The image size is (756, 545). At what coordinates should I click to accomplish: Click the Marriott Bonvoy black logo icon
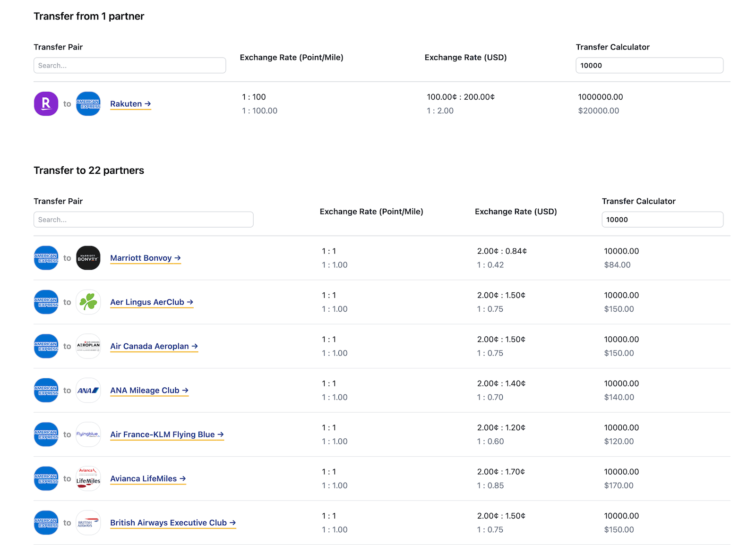tap(88, 258)
